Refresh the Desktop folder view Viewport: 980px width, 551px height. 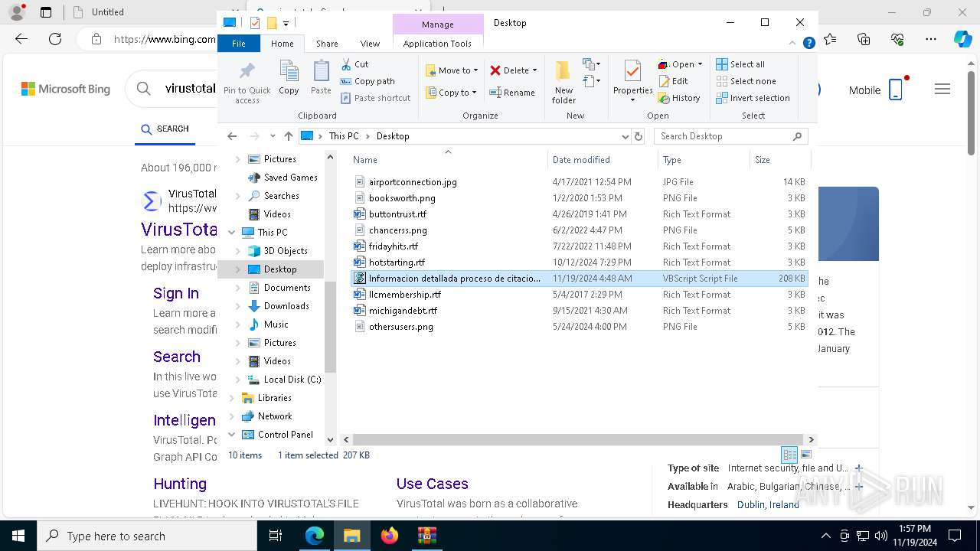pos(639,136)
